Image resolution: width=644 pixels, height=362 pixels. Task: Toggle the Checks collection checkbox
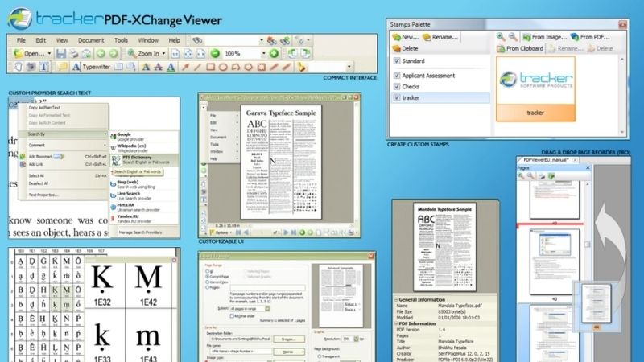coord(397,87)
